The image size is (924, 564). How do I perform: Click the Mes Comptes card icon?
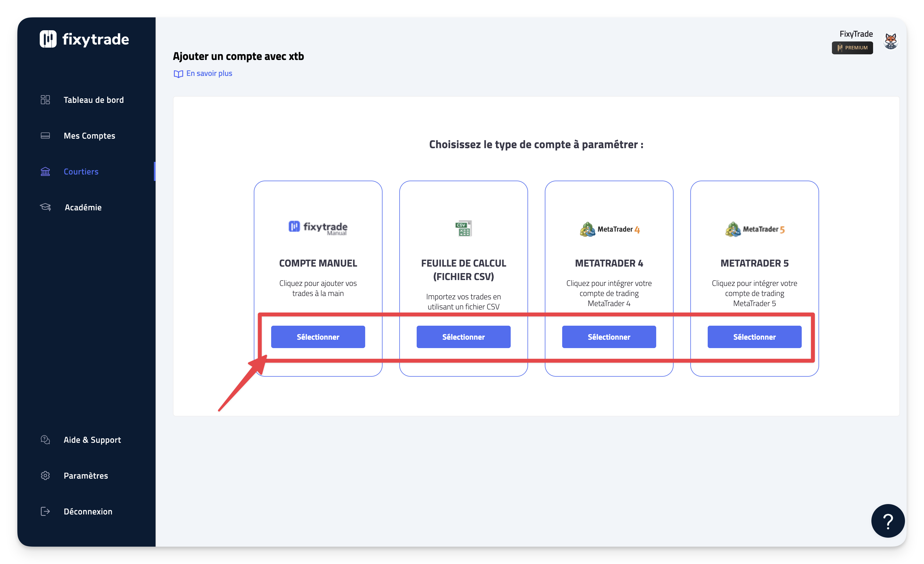(x=45, y=136)
